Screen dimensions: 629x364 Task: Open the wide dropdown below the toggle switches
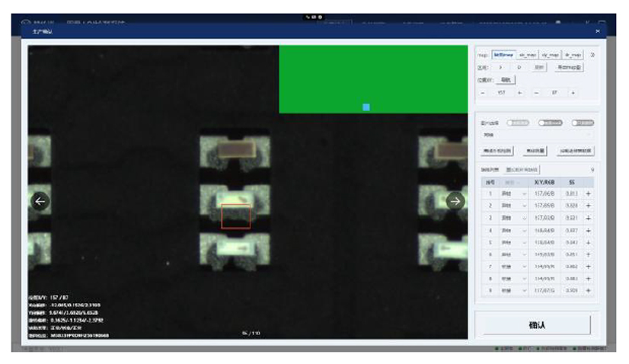click(537, 135)
